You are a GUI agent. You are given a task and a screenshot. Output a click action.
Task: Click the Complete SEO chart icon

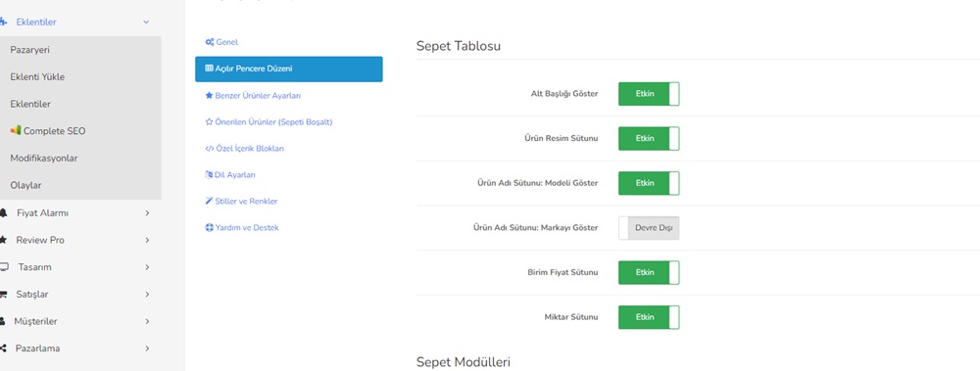[x=16, y=130]
